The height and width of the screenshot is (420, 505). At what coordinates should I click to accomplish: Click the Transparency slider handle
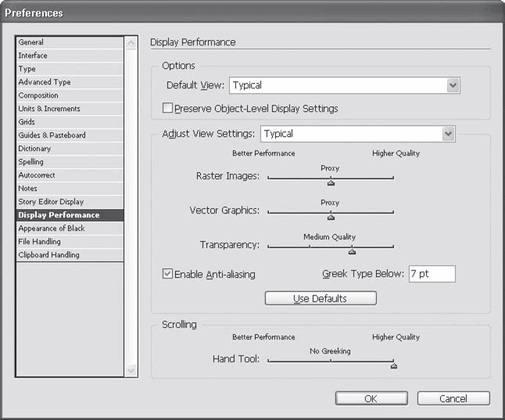click(x=352, y=249)
